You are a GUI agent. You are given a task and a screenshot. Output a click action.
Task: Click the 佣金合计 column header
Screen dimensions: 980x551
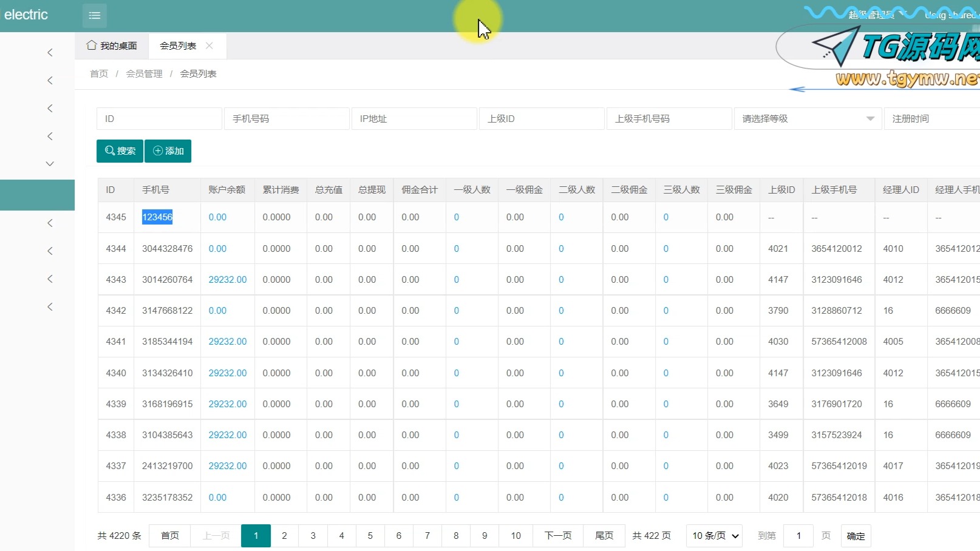[420, 190]
